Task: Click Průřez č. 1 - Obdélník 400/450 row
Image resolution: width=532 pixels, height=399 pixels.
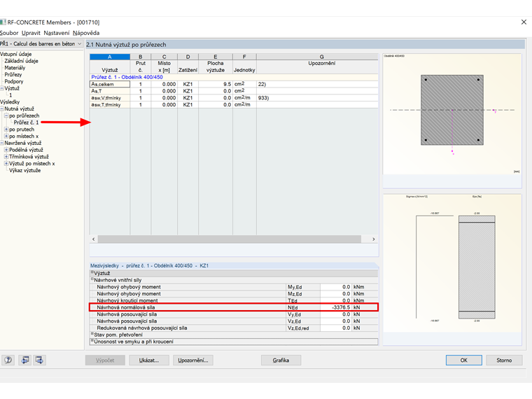Action: (x=234, y=77)
